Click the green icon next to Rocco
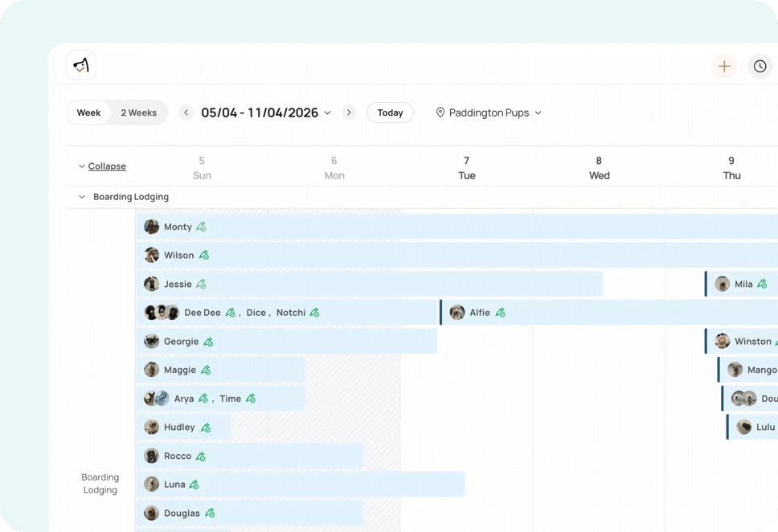Screen dimensions: 778x532 tap(201, 456)
